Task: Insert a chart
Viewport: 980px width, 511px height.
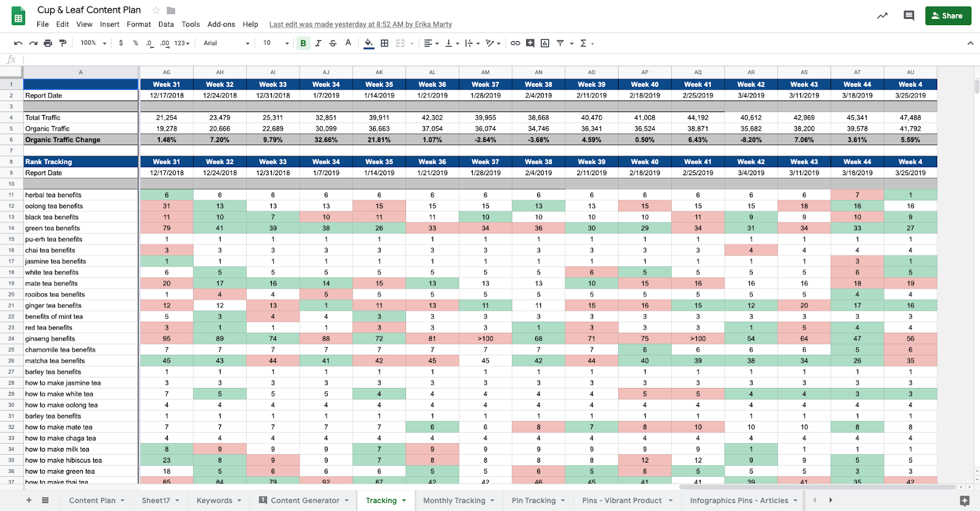Action: coord(545,44)
